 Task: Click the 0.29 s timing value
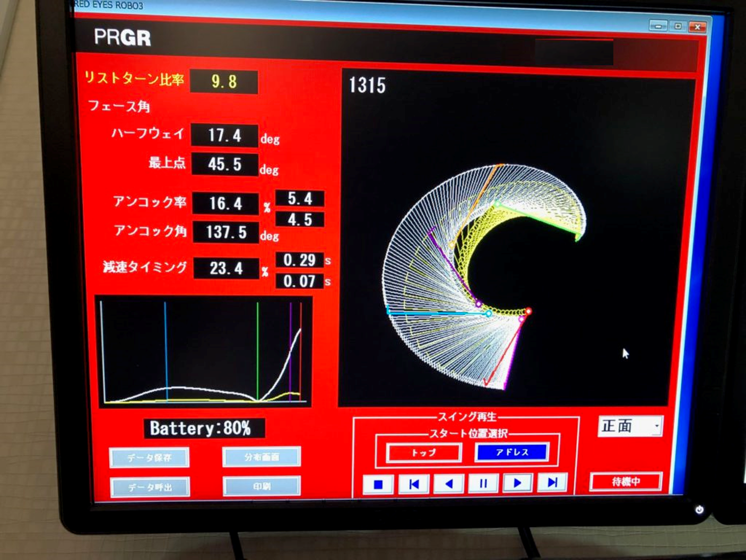coord(300,260)
